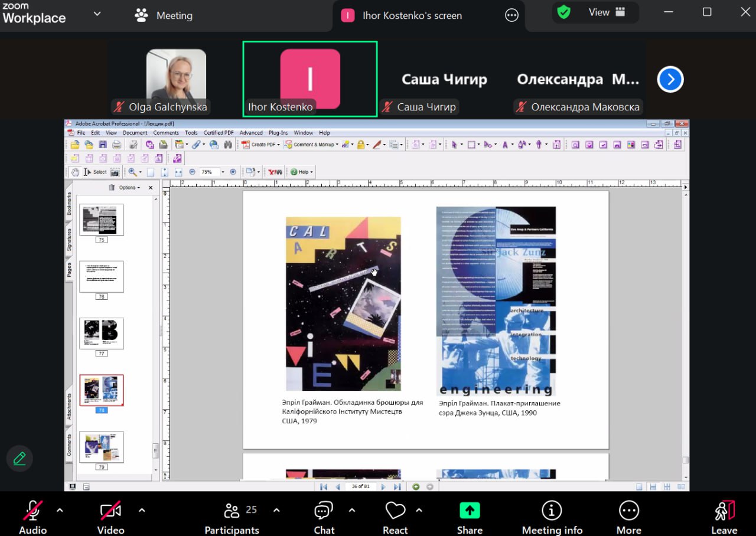Image resolution: width=756 pixels, height=536 pixels.
Task: Click the Leave meeting icon
Action: click(x=724, y=511)
